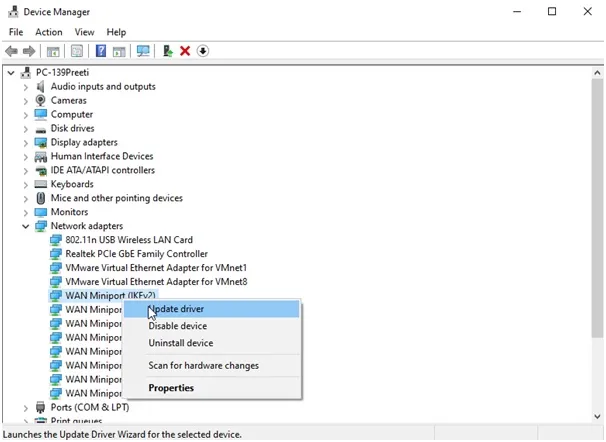The height and width of the screenshot is (442, 606).
Task: Expand the Computer category
Action: (x=26, y=115)
